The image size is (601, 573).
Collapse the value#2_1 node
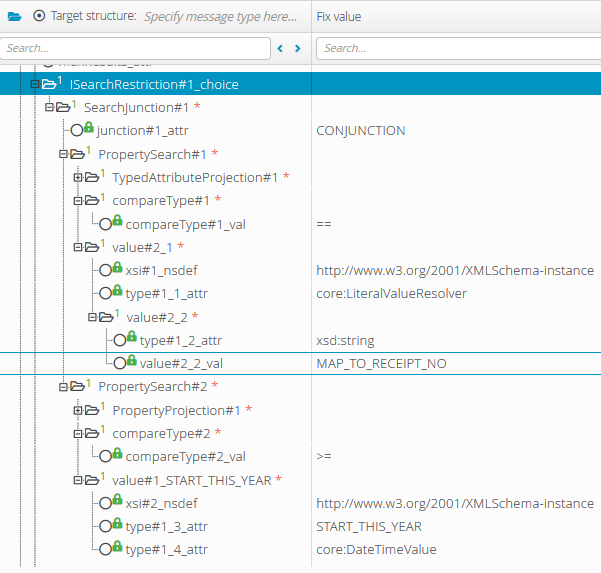78,247
